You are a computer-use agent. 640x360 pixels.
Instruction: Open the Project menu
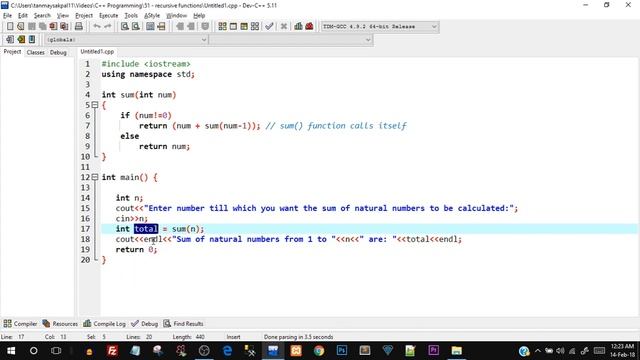click(x=84, y=16)
